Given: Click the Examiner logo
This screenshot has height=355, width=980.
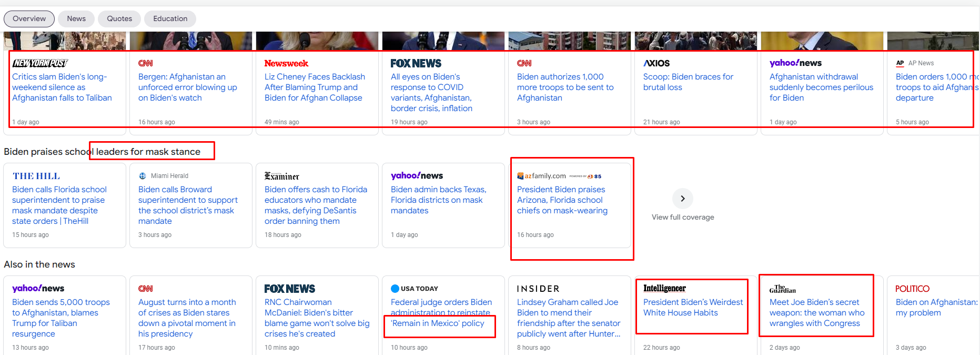Looking at the screenshot, I should pos(282,176).
